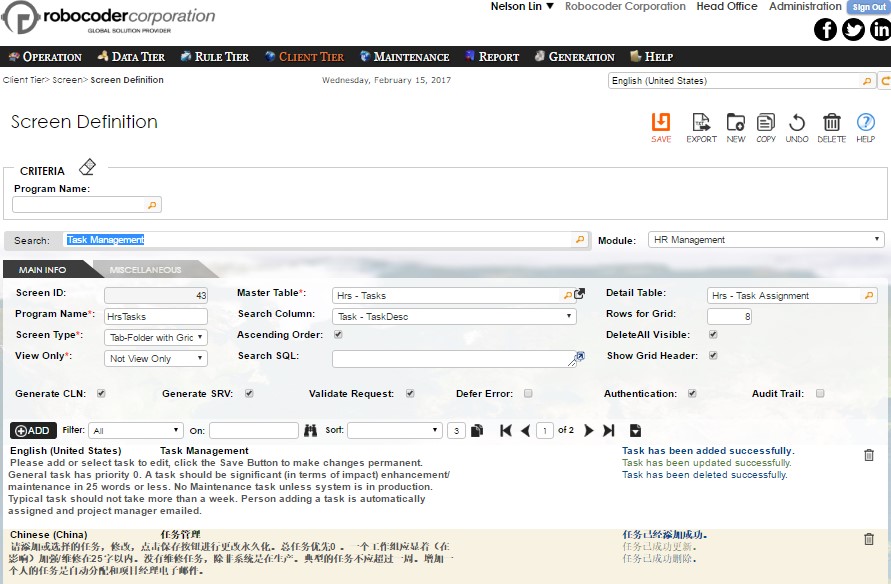Open the Maintenance menu in the menu bar
Screen dimensions: 891x584
(x=404, y=56)
